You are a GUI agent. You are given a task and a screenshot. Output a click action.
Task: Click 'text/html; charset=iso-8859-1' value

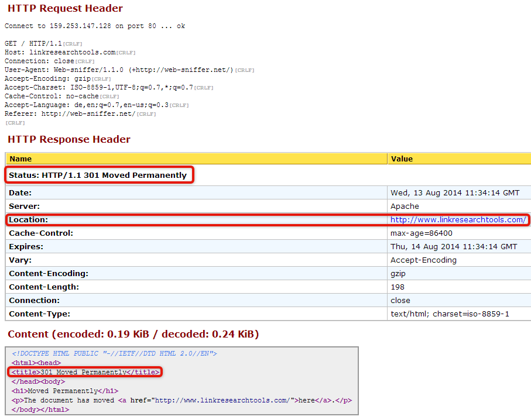pos(450,314)
